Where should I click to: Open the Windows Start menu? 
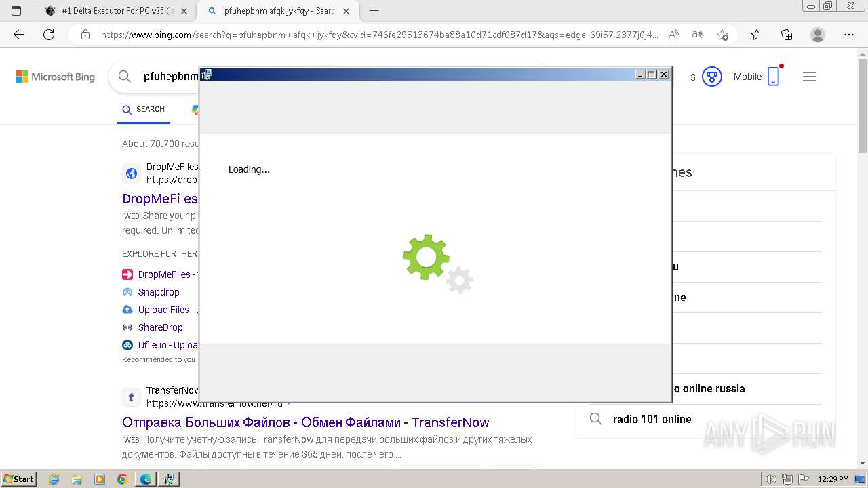point(19,479)
